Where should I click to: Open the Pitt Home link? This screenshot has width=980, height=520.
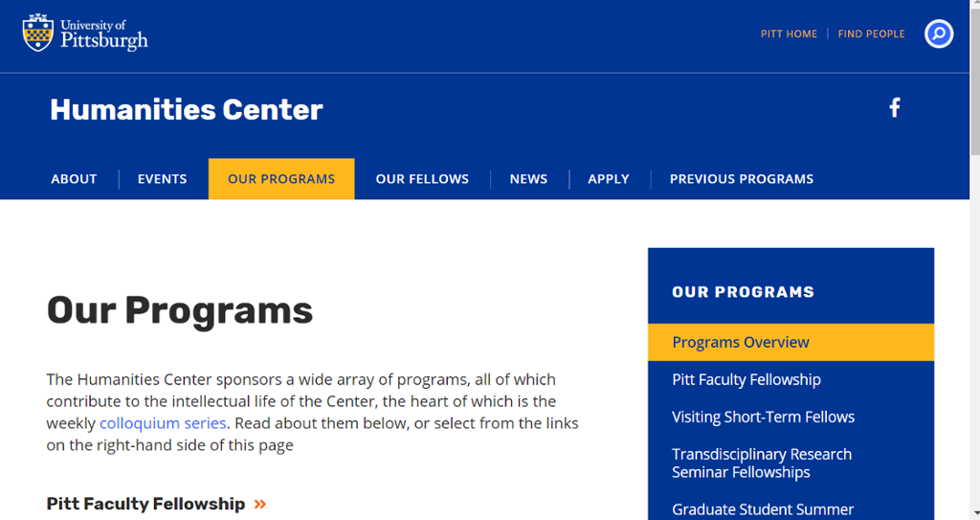tap(789, 34)
